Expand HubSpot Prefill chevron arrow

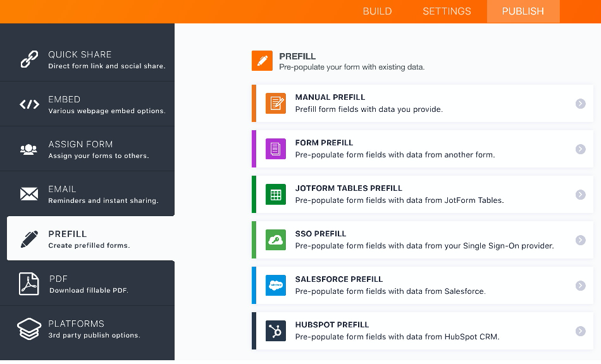pos(580,331)
